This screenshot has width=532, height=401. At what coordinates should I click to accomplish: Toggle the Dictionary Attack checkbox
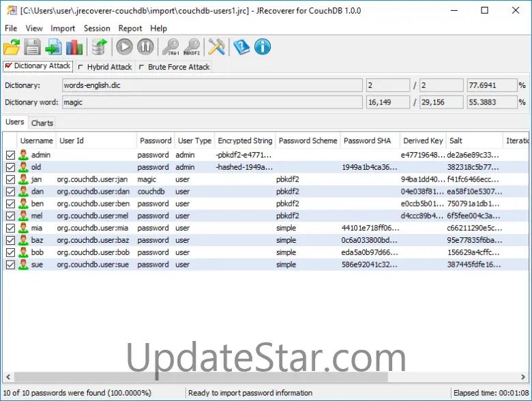(9, 65)
